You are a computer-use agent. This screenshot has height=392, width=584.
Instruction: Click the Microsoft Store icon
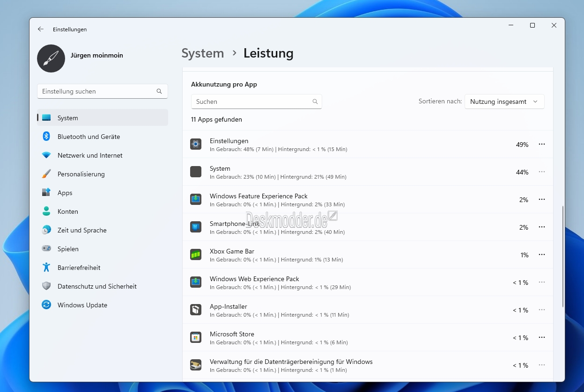[x=196, y=337]
